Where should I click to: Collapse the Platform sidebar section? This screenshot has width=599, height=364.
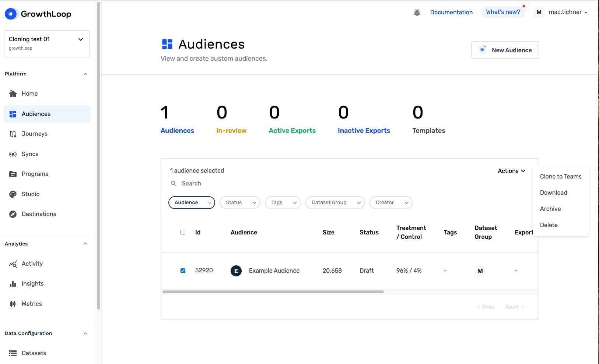(85, 74)
